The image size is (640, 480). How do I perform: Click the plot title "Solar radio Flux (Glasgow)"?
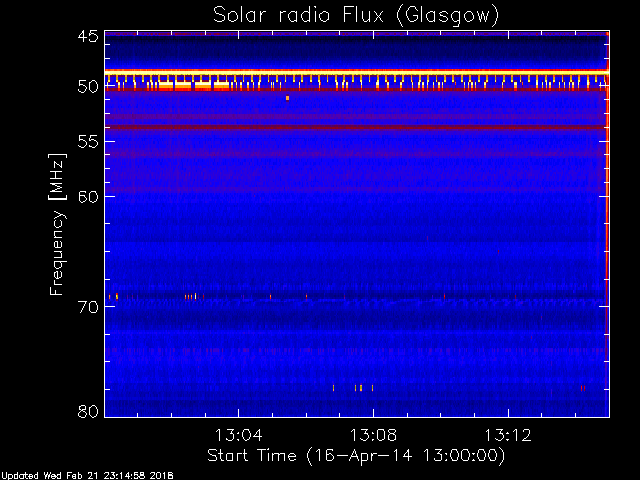(356, 16)
